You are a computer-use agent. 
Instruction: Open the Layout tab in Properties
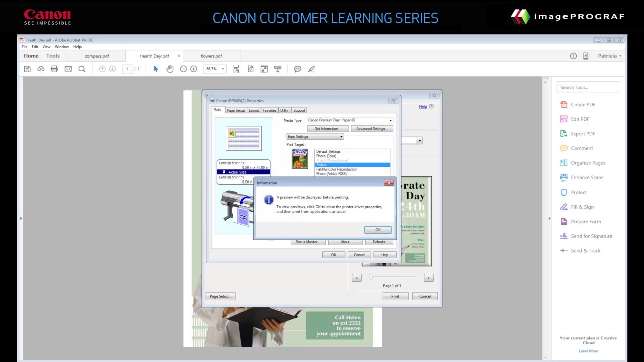pyautogui.click(x=254, y=110)
